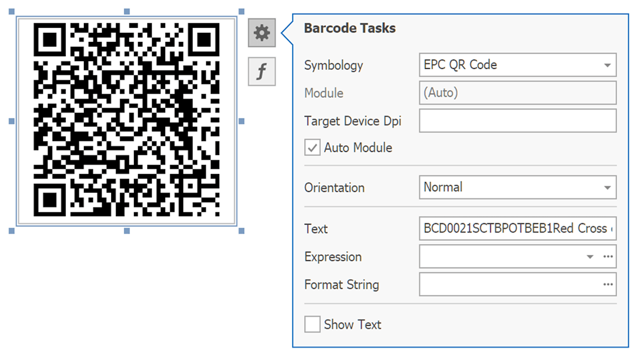Toggle the Auto Module checkbox
Image resolution: width=641 pixels, height=364 pixels.
tap(312, 148)
